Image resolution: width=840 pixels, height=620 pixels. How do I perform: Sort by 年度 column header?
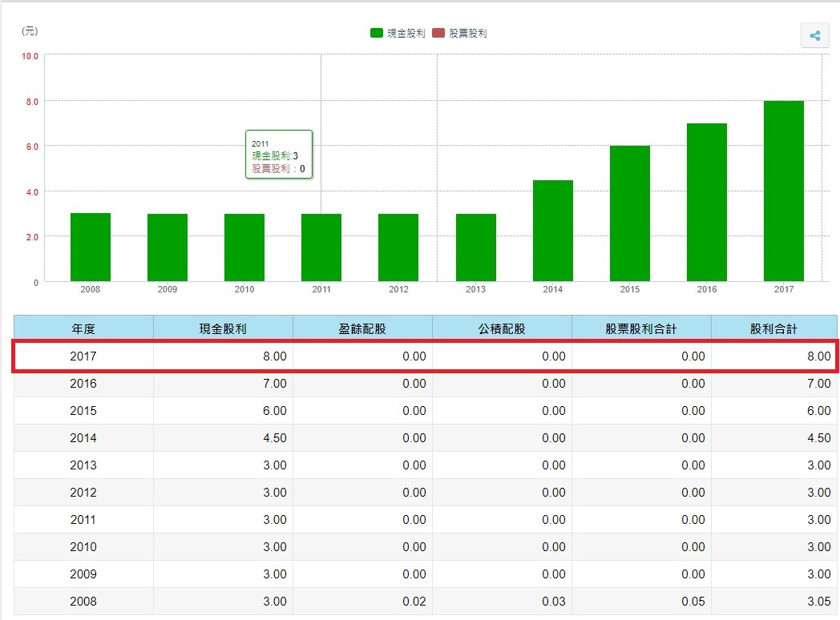point(83,328)
